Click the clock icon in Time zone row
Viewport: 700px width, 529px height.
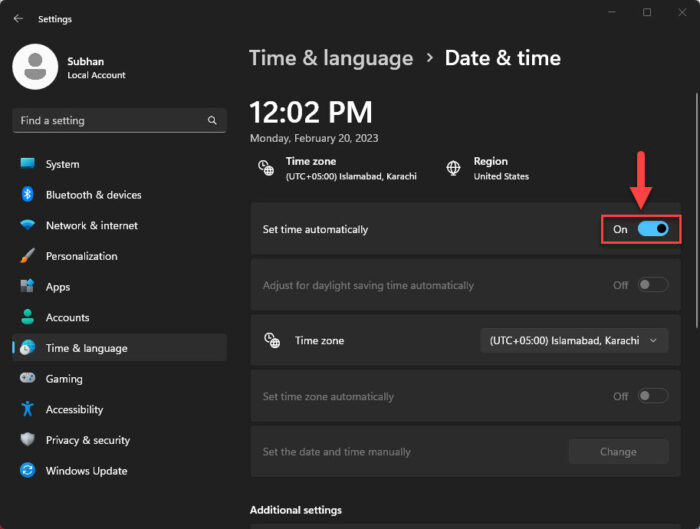(272, 341)
